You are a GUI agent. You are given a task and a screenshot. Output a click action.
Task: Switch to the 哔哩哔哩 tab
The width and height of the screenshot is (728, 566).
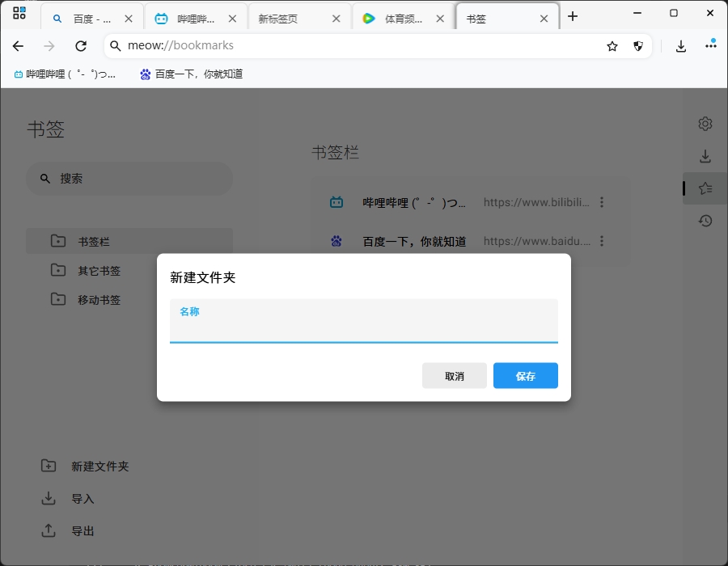pos(196,19)
